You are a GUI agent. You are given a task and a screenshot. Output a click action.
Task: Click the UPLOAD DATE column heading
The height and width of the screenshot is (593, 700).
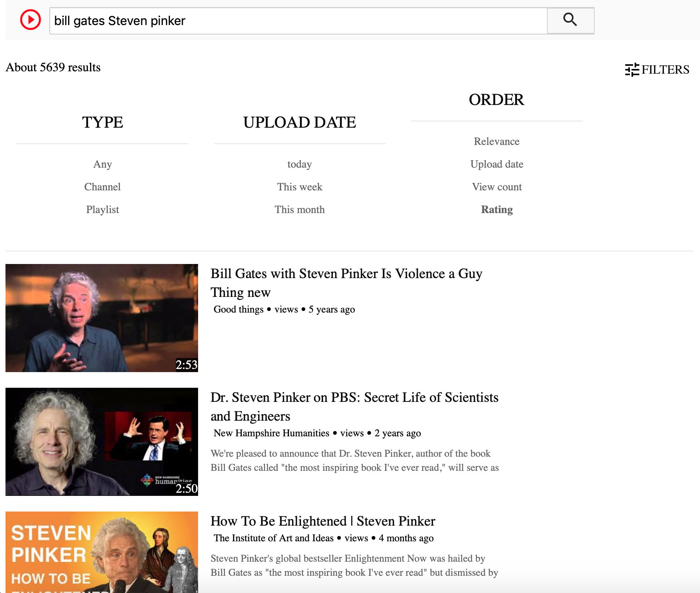(299, 122)
